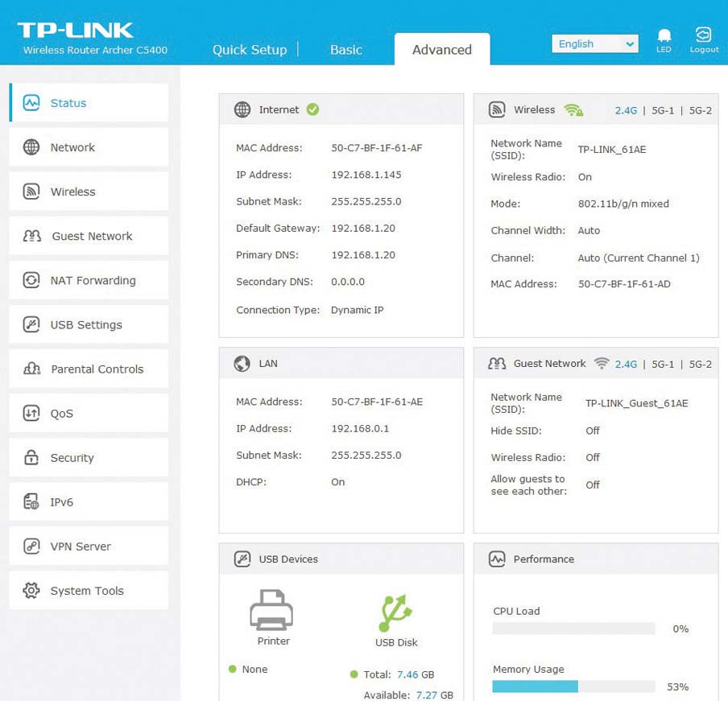Select 5G-1 band in Wireless panel
Viewport: 728px width, 701px height.
pos(663,110)
